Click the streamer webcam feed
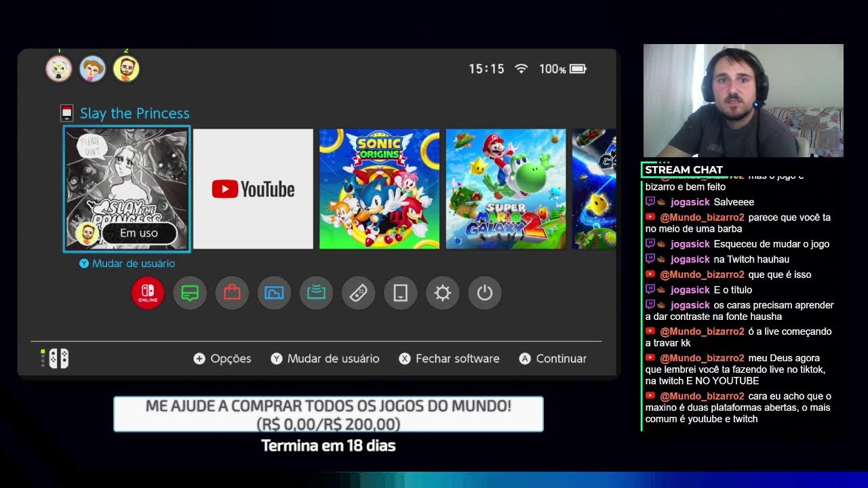Viewport: 868px width, 488px height. [743, 100]
